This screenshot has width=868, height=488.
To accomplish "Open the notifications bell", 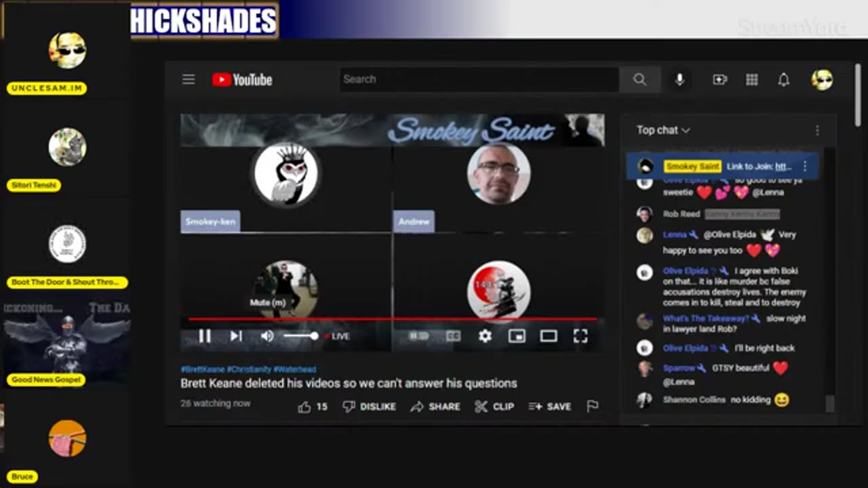I will pyautogui.click(x=783, y=79).
